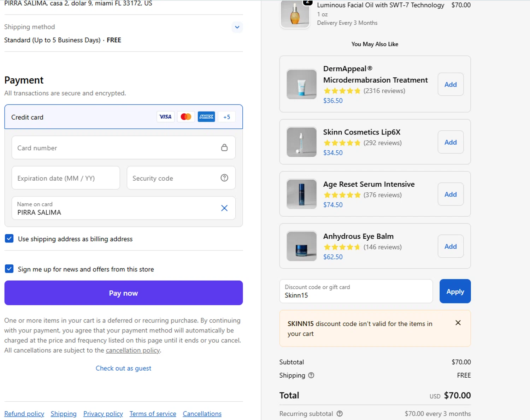Add Skinn Cosmetics Lip6X to cart

pos(450,142)
